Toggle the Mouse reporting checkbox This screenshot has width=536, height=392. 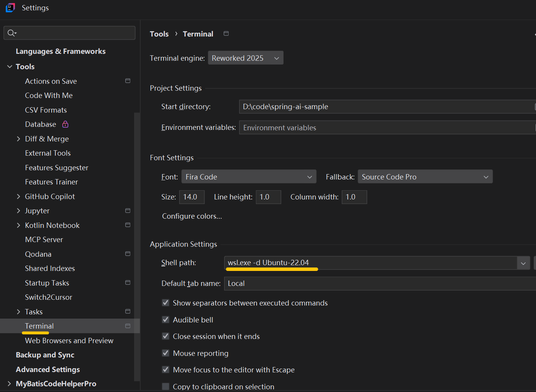click(x=166, y=353)
